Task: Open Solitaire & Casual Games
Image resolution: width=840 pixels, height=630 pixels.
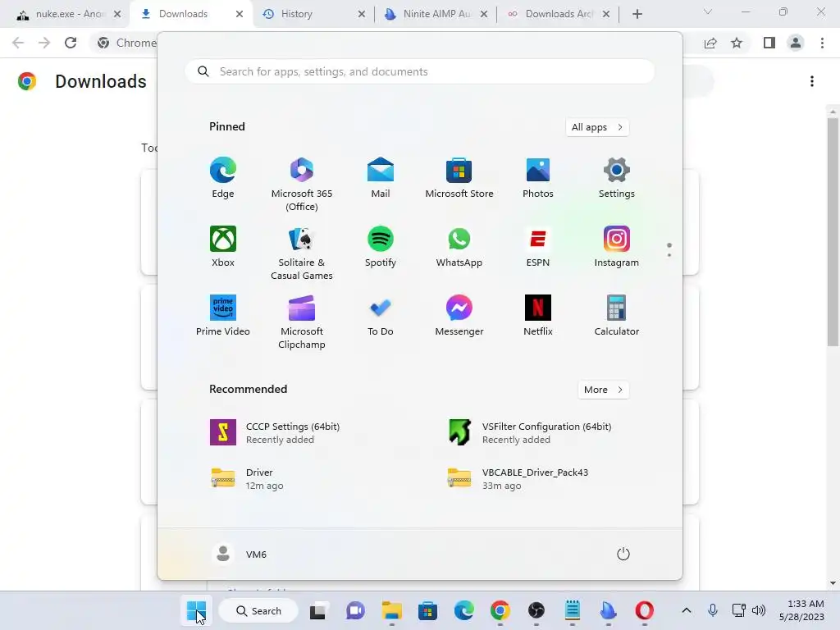Action: point(302,253)
